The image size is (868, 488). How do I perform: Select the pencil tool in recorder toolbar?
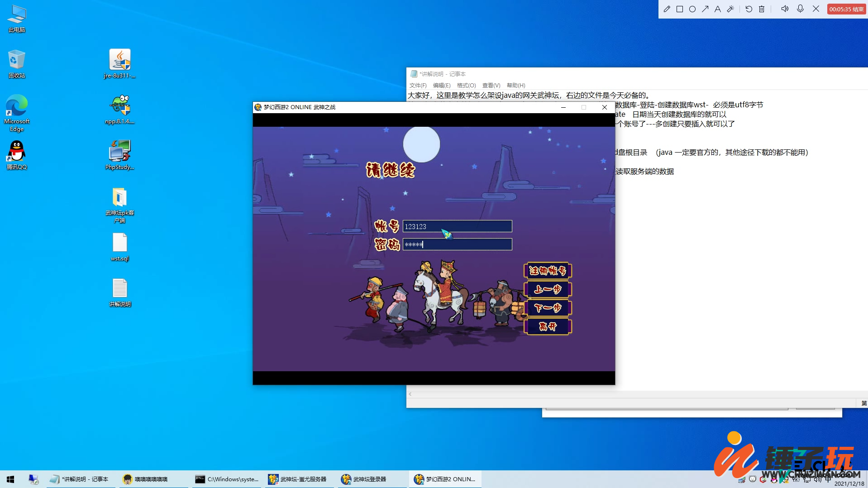click(x=667, y=9)
